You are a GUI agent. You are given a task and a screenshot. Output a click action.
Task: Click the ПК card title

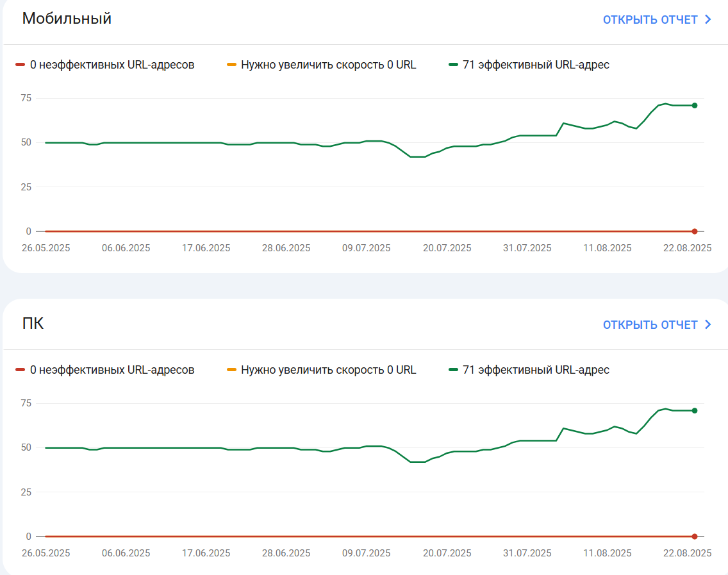(33, 323)
